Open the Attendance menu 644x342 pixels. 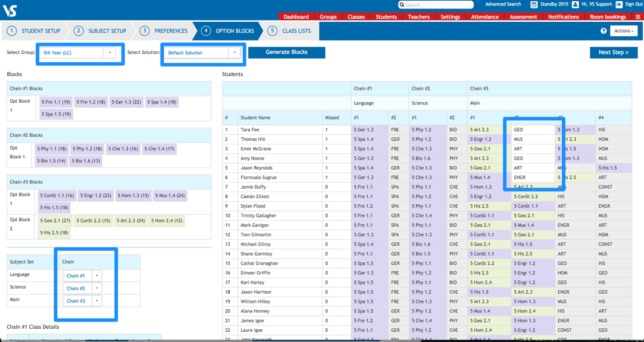(x=485, y=17)
